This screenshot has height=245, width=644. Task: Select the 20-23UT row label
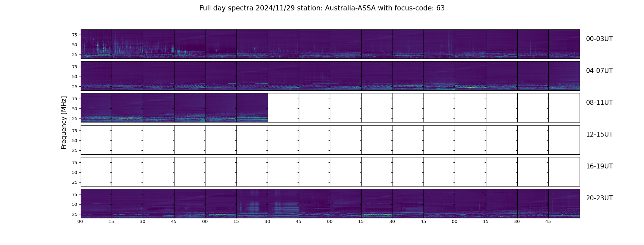[599, 198]
